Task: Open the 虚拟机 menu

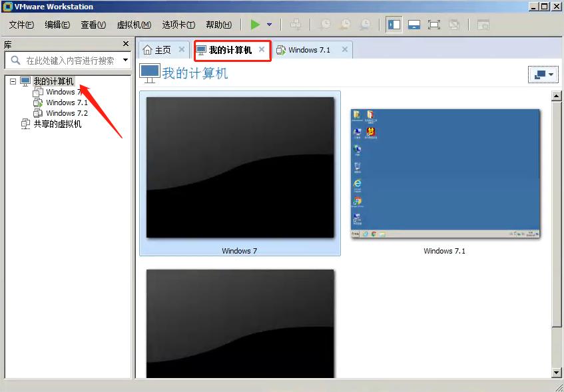Action: click(134, 25)
